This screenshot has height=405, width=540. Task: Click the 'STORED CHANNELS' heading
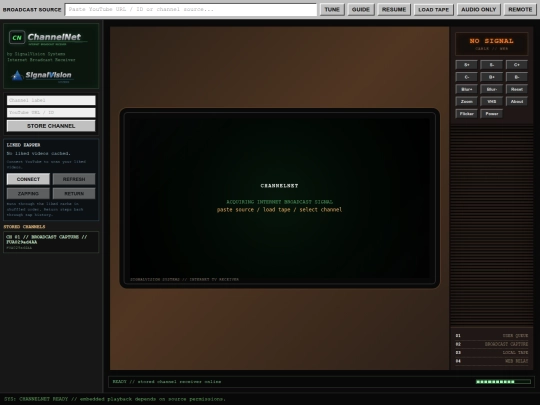tap(24, 227)
